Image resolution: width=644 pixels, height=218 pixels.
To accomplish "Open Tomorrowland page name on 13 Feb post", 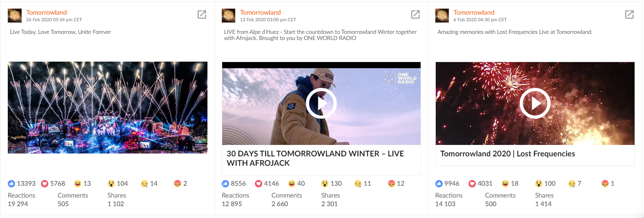I will coord(260,12).
